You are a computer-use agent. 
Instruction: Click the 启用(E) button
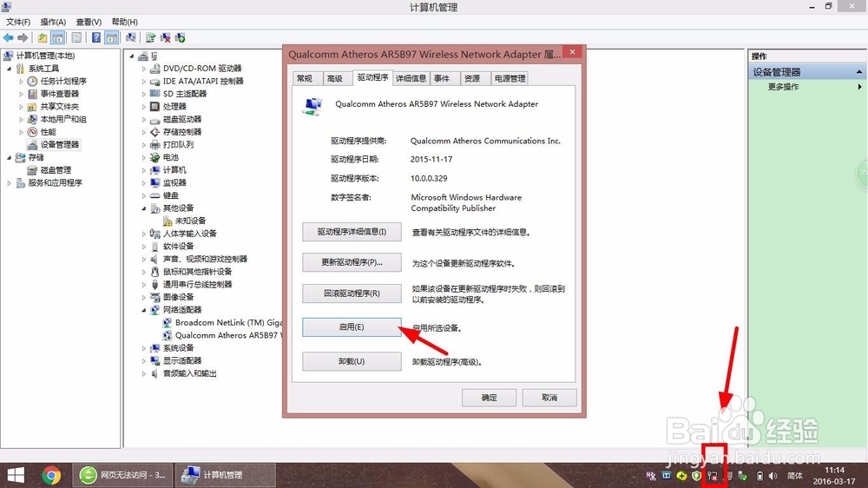[352, 326]
